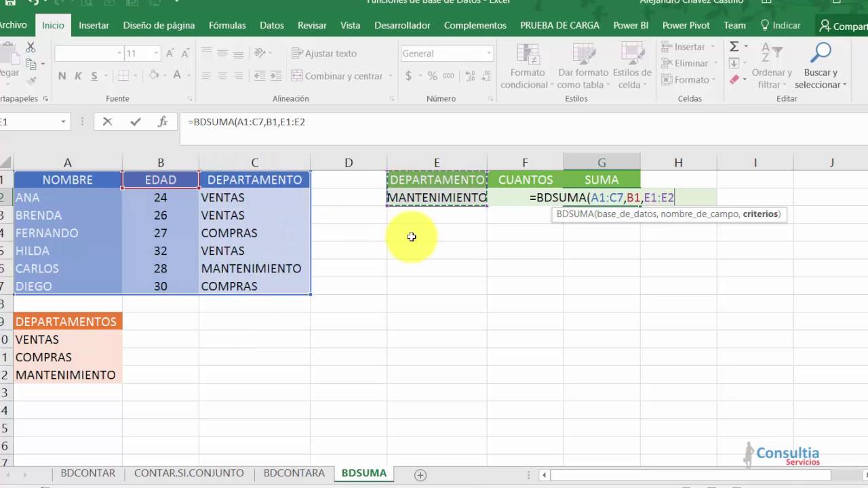Image resolution: width=868 pixels, height=488 pixels.
Task: Open Formato condicional menu
Action: pos(528,66)
